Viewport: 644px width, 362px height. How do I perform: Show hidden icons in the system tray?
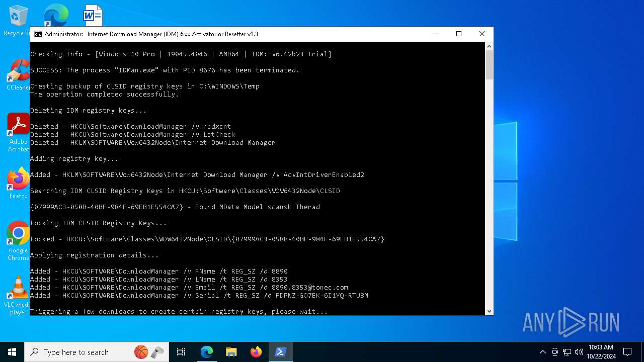542,352
